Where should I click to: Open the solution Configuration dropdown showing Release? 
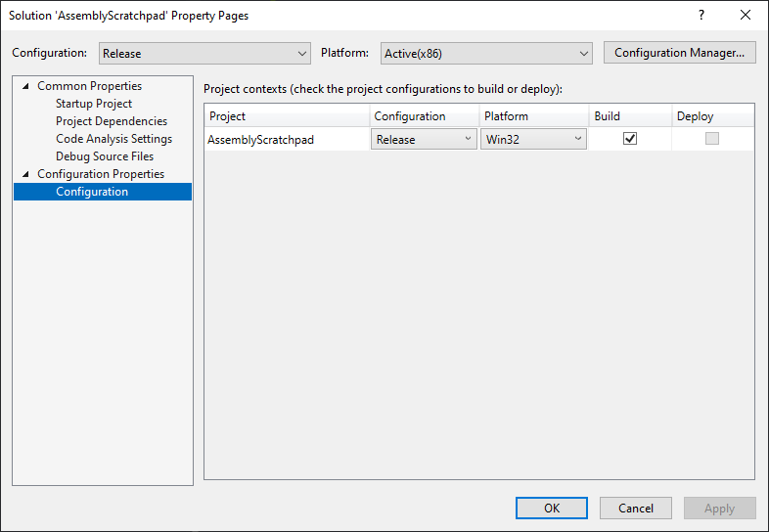point(204,53)
